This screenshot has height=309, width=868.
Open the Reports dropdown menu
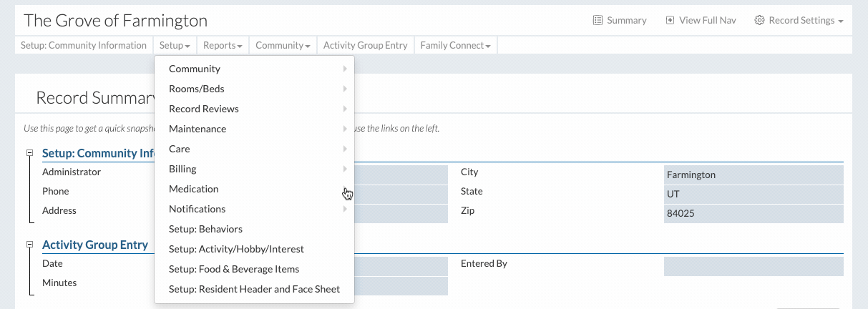click(222, 45)
